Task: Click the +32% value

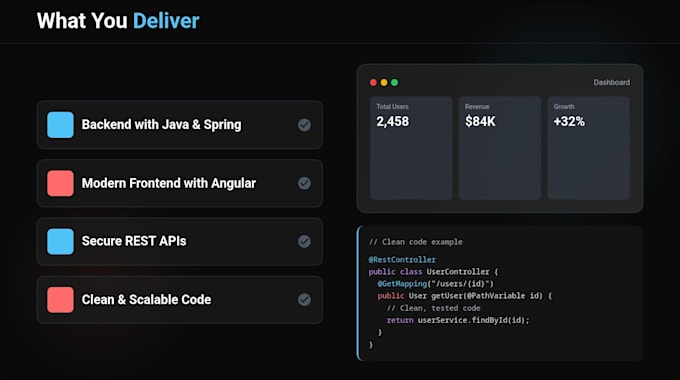Action: (x=569, y=121)
